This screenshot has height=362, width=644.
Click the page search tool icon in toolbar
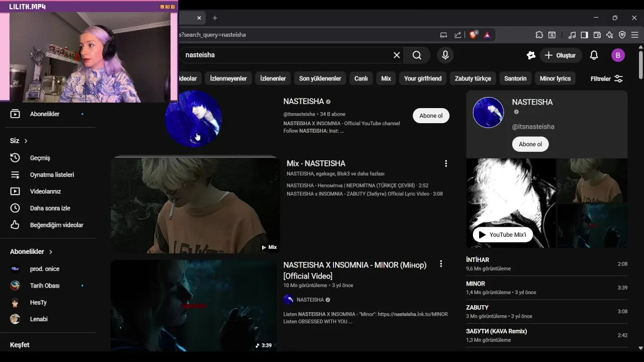tap(552, 35)
